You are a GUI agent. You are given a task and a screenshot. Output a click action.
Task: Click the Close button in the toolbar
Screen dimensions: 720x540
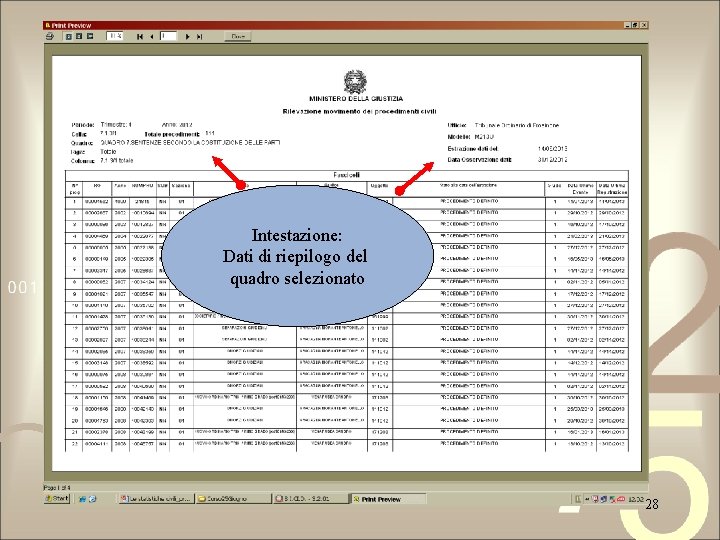(x=238, y=37)
